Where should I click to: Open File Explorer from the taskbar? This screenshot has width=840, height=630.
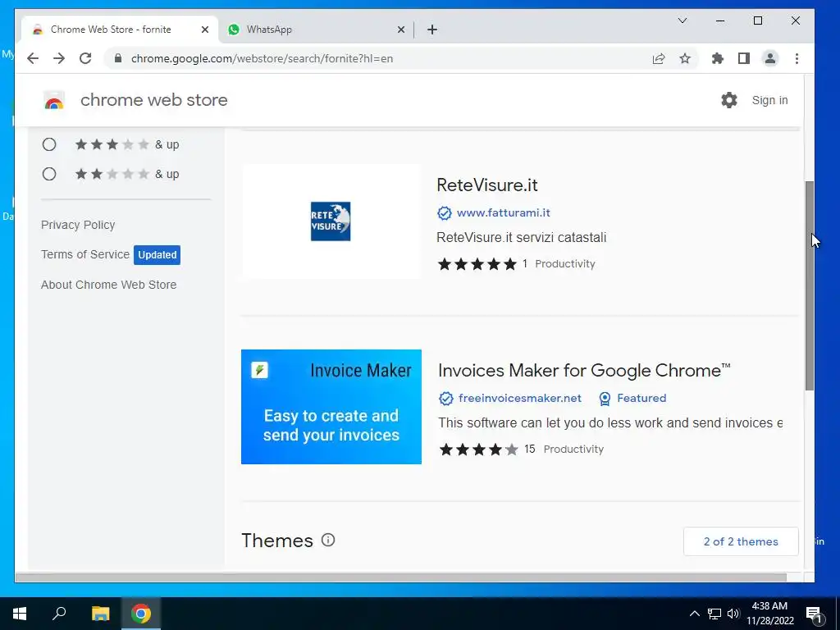click(x=100, y=614)
